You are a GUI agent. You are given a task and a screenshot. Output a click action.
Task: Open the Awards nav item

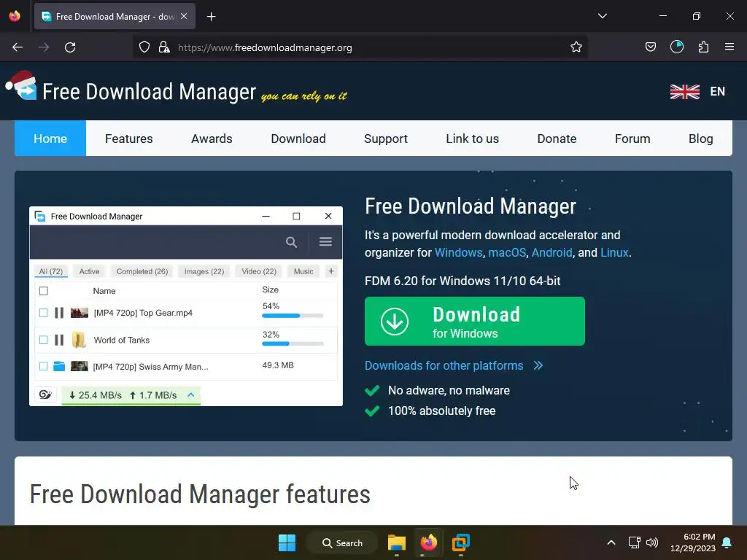point(212,139)
